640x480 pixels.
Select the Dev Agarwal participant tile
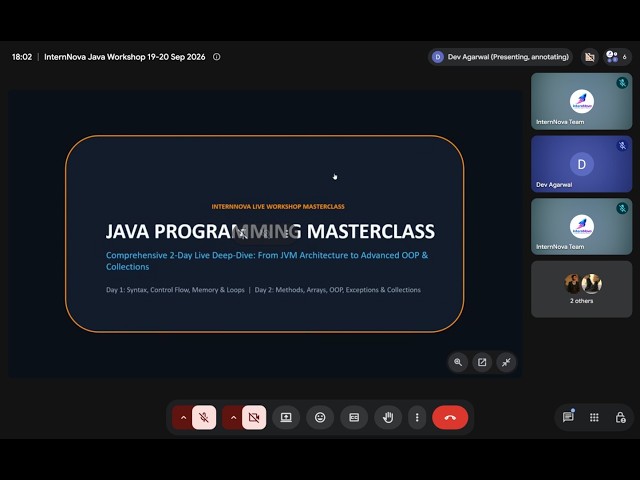(582, 164)
